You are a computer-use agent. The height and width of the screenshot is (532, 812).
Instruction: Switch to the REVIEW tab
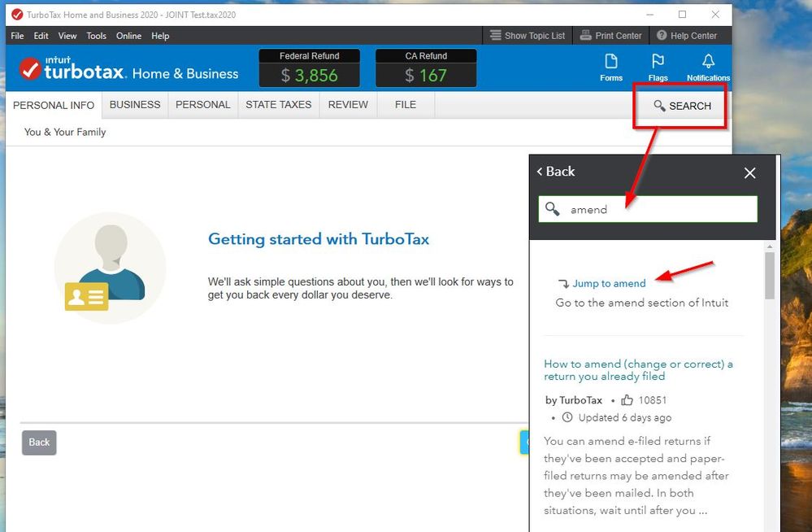click(348, 105)
